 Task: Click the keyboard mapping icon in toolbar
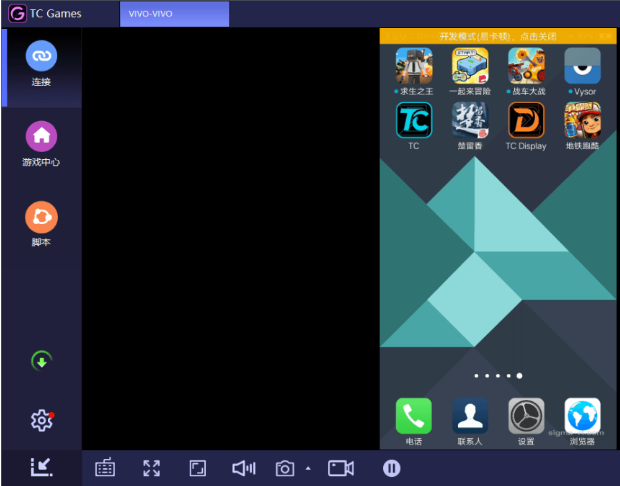(x=105, y=468)
